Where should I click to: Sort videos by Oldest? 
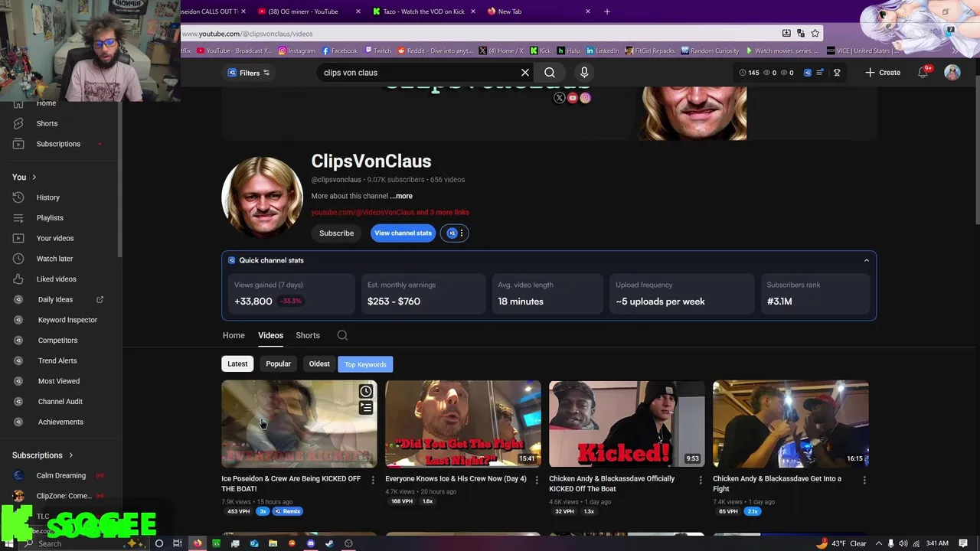[319, 364]
